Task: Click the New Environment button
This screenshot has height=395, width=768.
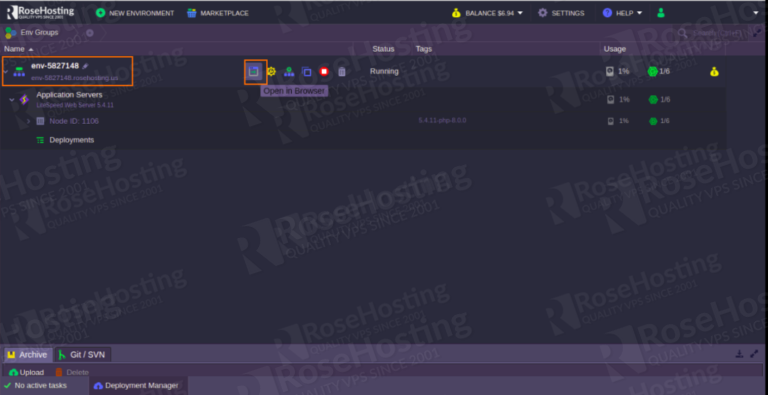Action: pos(135,13)
